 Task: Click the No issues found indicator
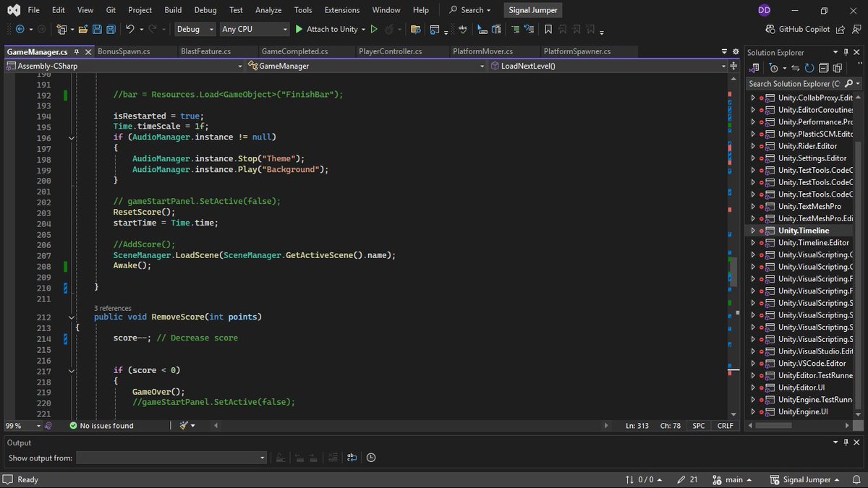pyautogui.click(x=101, y=426)
